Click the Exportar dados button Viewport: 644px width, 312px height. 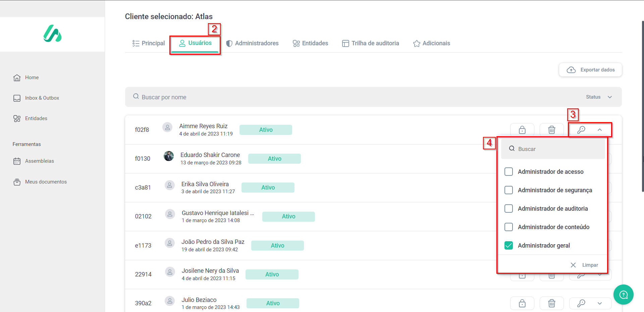[590, 70]
